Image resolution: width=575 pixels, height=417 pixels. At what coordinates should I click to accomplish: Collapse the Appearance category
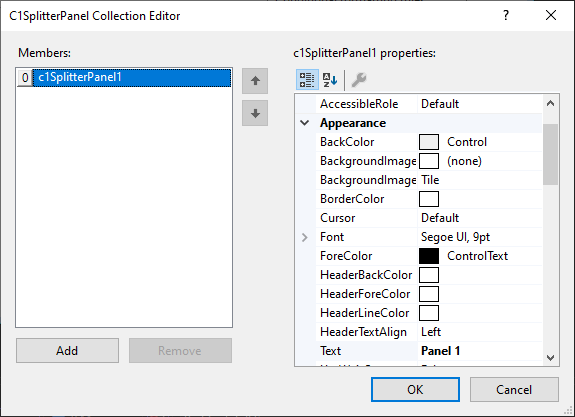click(x=305, y=123)
